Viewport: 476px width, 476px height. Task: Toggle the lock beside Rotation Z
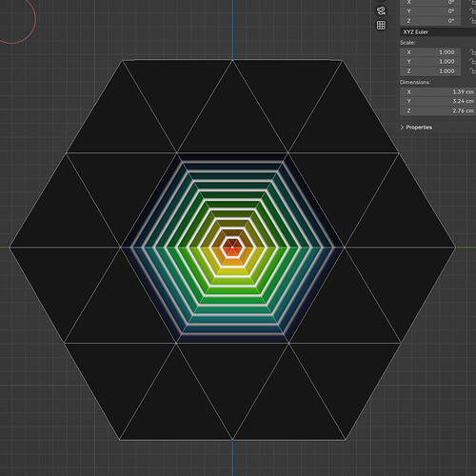pyautogui.click(x=472, y=21)
